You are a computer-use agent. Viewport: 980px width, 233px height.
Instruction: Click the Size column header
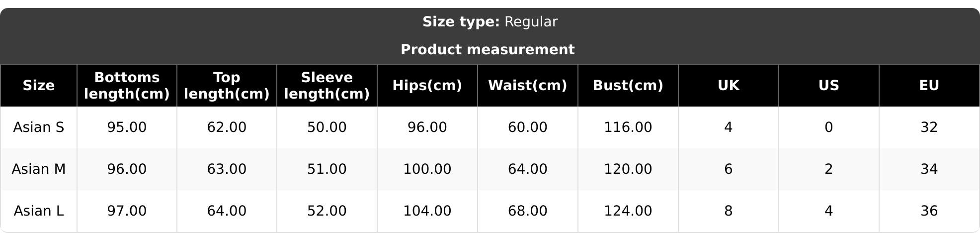pyautogui.click(x=39, y=86)
